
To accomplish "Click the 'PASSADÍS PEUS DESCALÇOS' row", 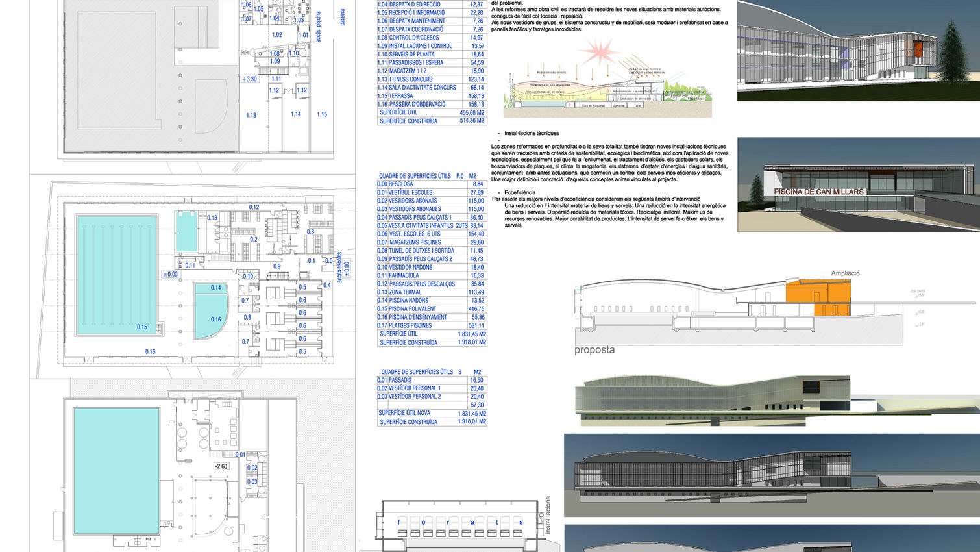I will [431, 284].
